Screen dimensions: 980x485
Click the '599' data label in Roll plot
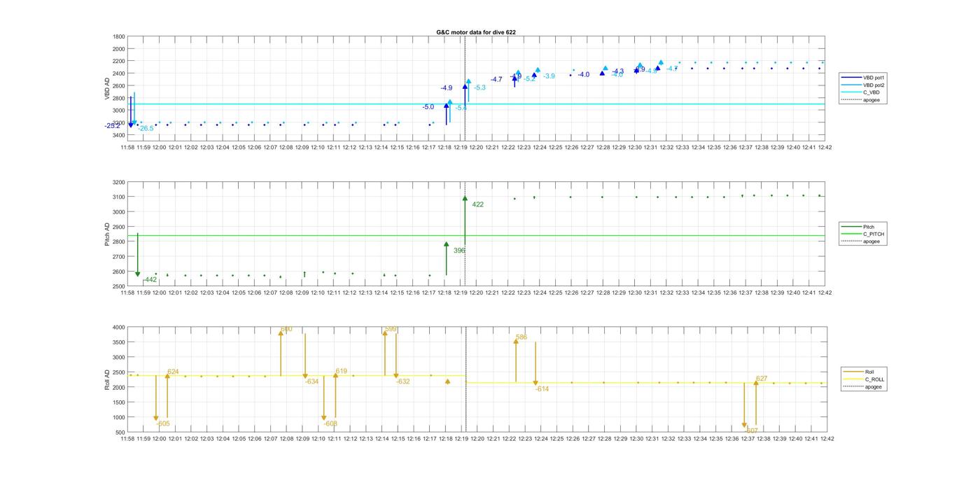[391, 329]
